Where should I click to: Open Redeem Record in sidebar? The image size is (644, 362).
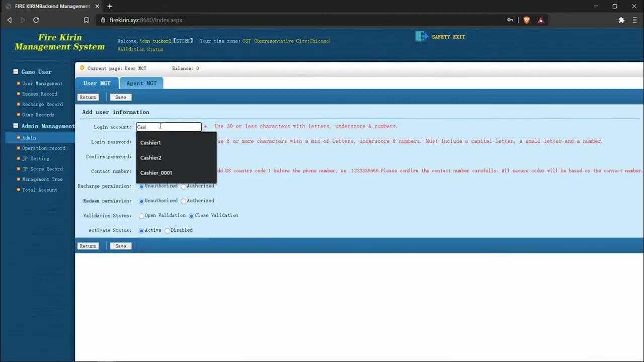click(40, 94)
